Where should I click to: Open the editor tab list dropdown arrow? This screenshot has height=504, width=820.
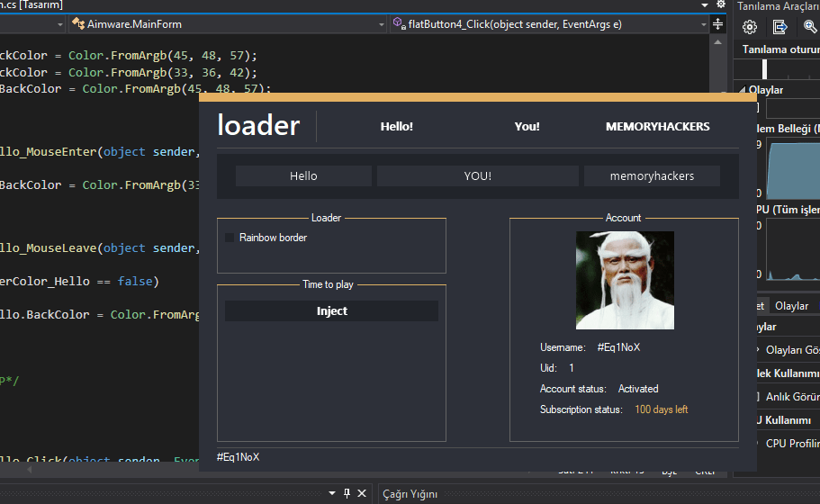pos(705,4)
